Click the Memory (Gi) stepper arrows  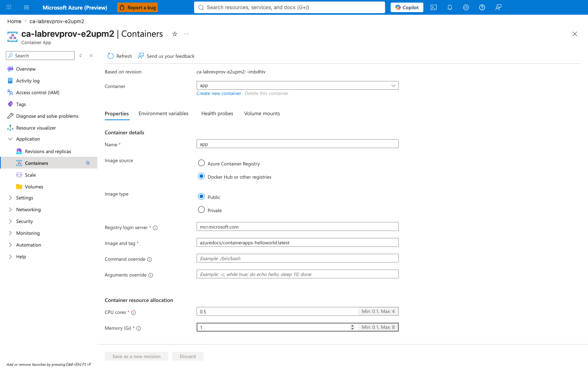pyautogui.click(x=352, y=327)
